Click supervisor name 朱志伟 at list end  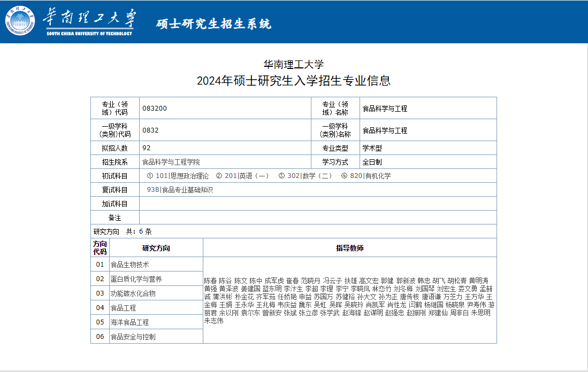pos(214,321)
